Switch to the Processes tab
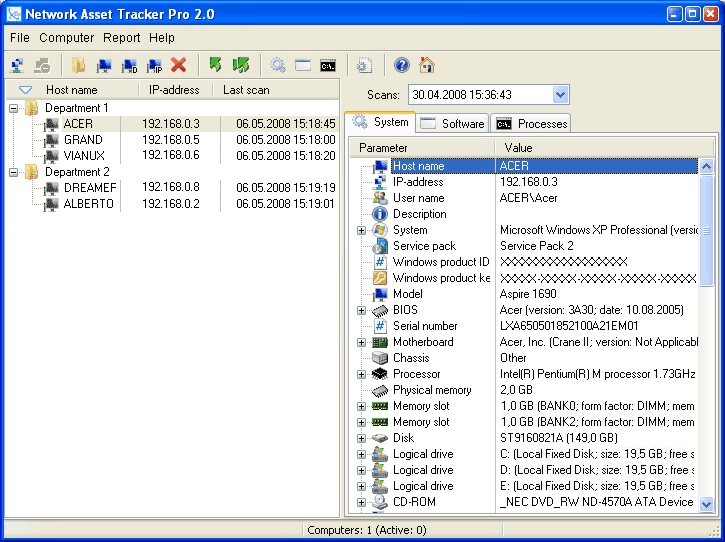Image resolution: width=725 pixels, height=542 pixels. point(530,123)
